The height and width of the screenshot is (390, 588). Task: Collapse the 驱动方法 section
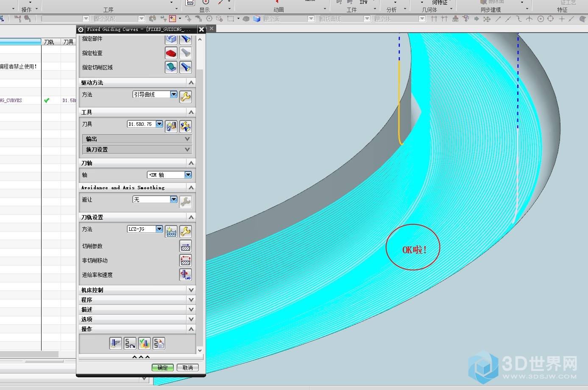tap(191, 83)
